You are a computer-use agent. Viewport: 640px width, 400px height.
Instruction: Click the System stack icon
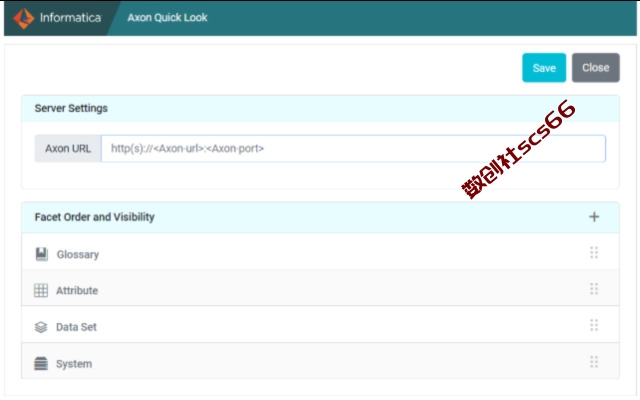click(41, 363)
